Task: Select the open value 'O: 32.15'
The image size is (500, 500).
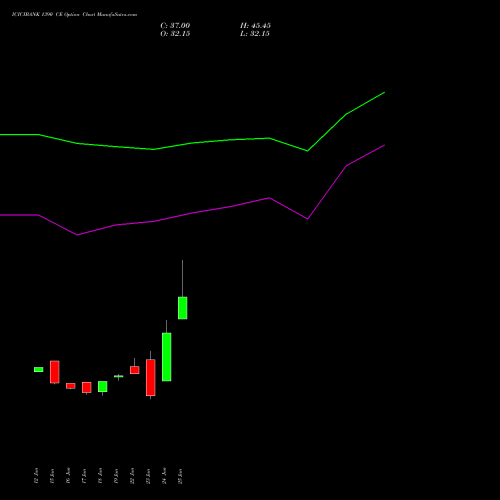Action: [175, 34]
